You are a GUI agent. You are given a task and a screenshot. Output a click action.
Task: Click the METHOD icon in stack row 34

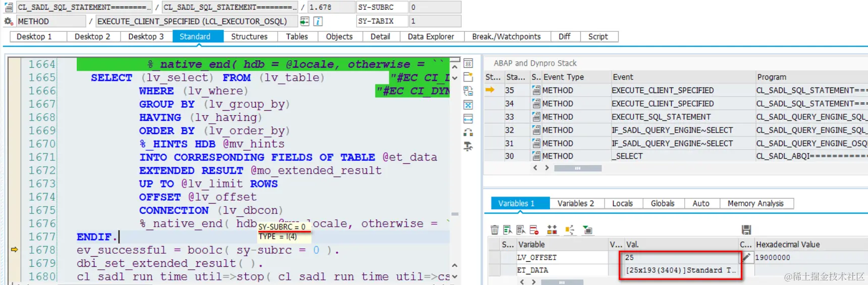point(536,104)
